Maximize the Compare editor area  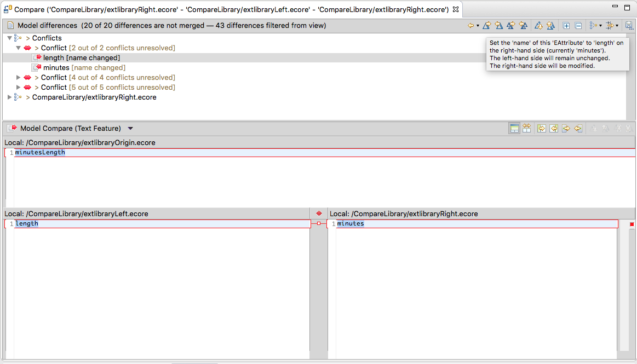(627, 7)
